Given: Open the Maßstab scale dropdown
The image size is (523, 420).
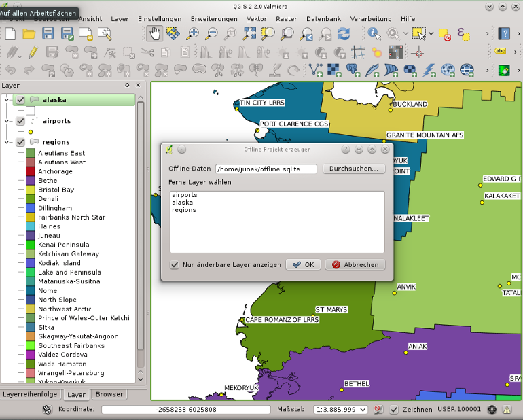Looking at the screenshot, I should pos(363,410).
